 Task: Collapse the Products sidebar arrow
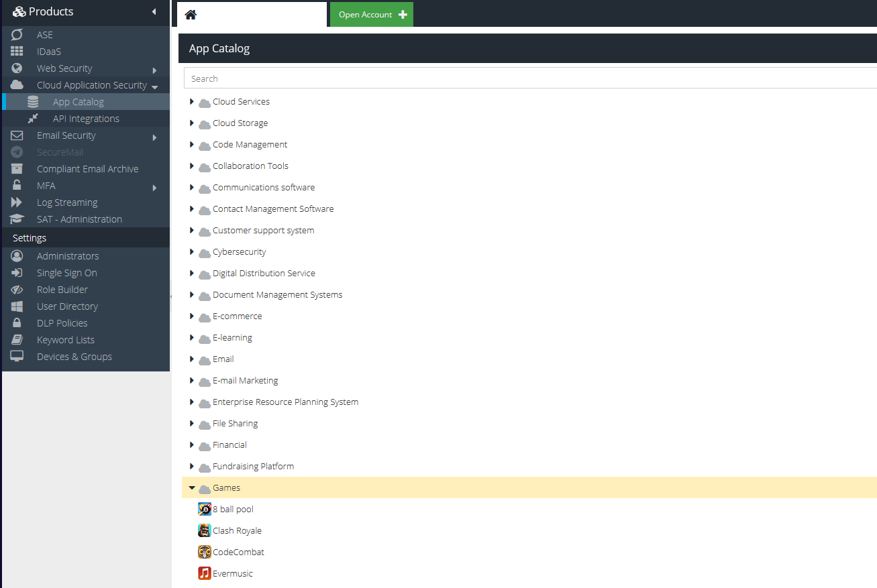154,12
